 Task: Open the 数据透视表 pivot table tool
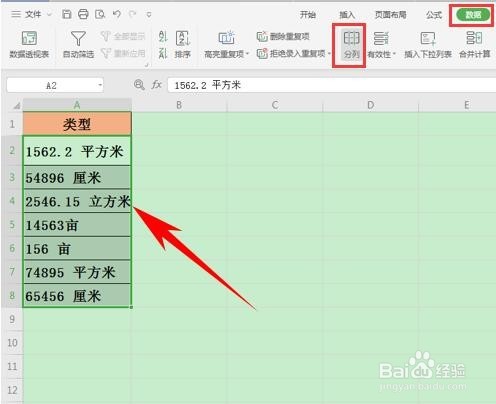(29, 44)
